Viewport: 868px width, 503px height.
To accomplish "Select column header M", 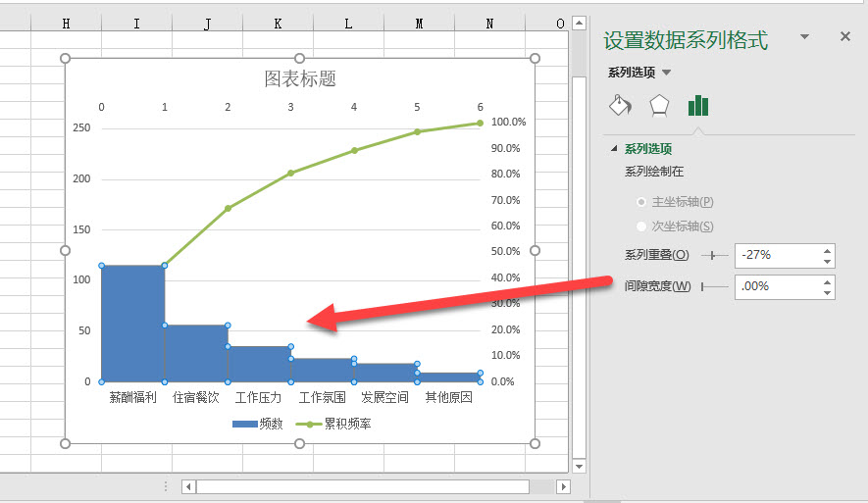I will pos(419,24).
